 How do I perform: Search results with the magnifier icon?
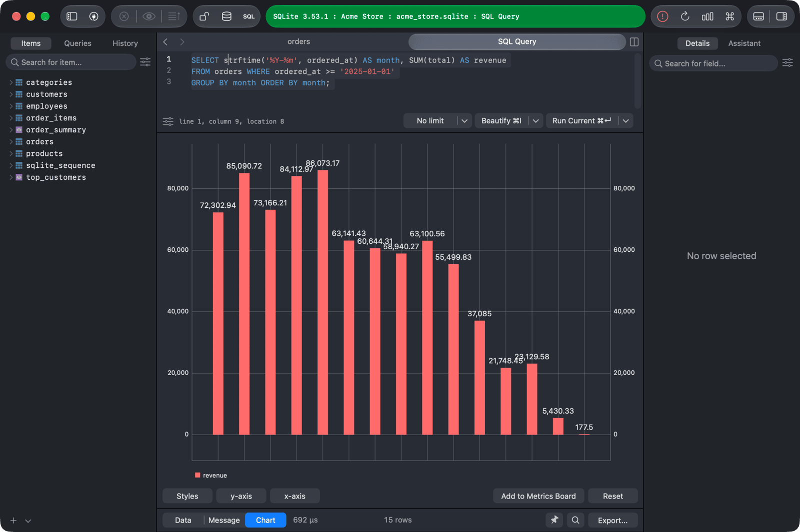pos(575,520)
